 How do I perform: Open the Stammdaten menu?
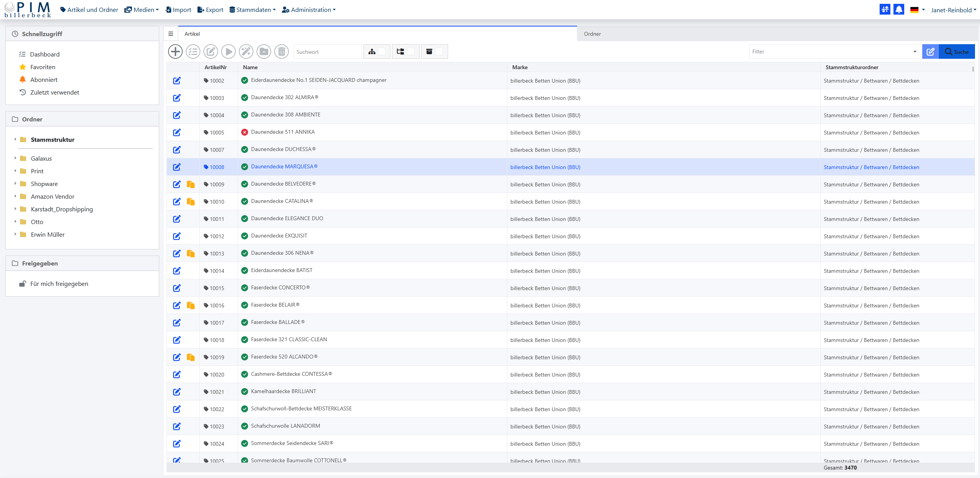pos(253,10)
